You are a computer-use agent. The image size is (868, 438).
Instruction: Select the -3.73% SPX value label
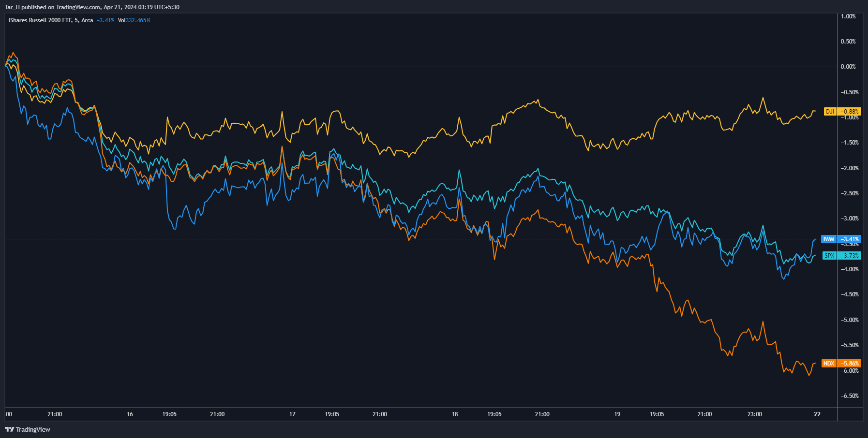849,256
